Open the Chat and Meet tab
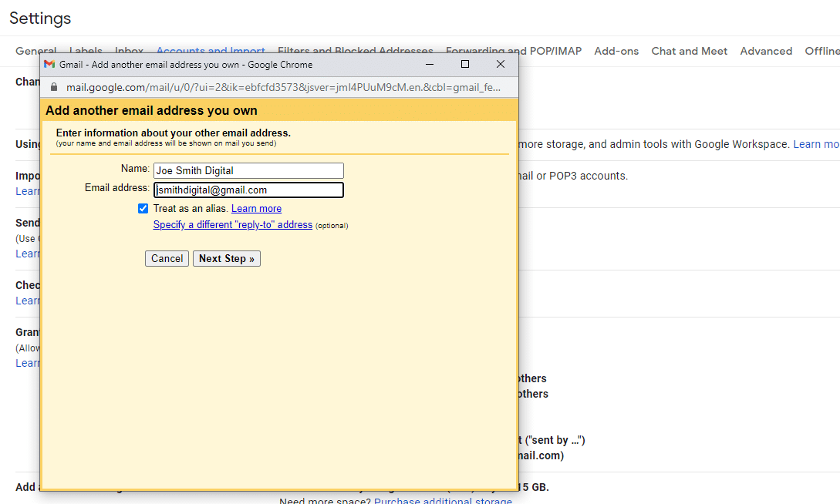Image resolution: width=840 pixels, height=504 pixels. 689,51
